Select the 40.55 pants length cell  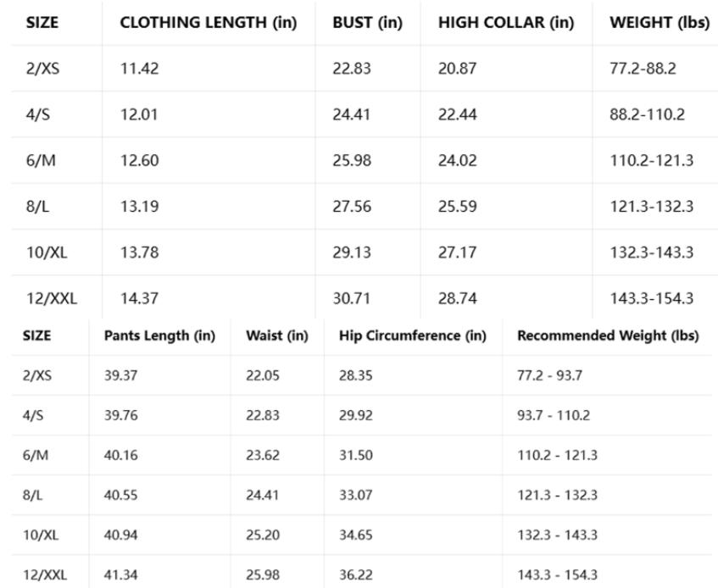pyautogui.click(x=120, y=495)
